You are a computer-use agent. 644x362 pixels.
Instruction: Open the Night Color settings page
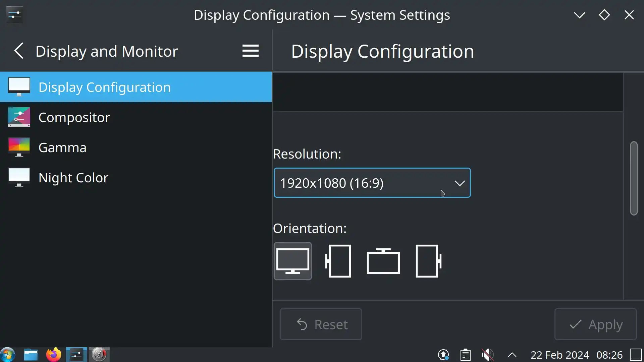click(x=73, y=178)
